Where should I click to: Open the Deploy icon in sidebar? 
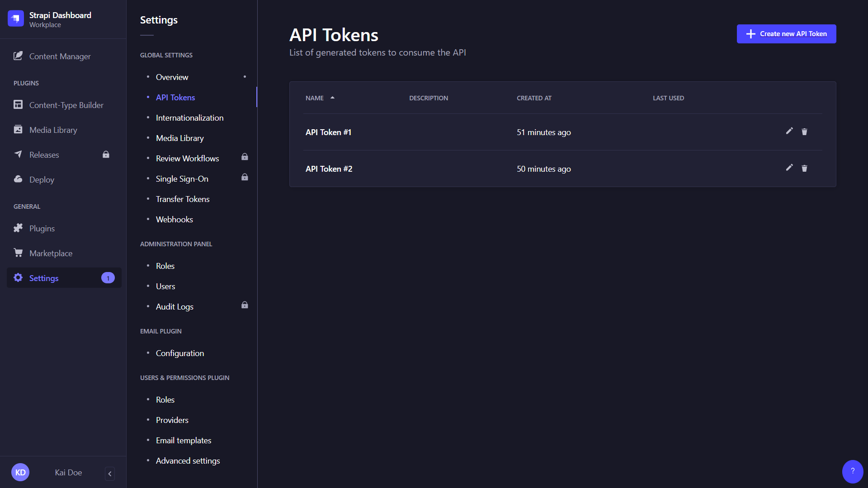18,179
